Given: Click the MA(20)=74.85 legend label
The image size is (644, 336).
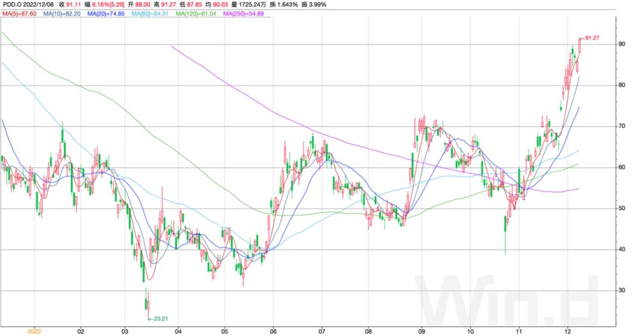Looking at the screenshot, I should point(106,14).
